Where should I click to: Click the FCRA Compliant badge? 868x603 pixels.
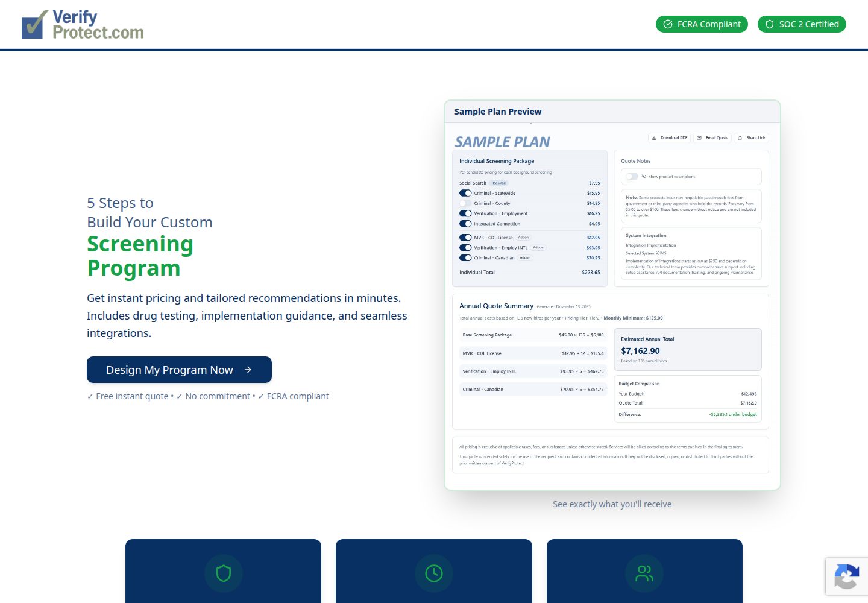point(702,24)
